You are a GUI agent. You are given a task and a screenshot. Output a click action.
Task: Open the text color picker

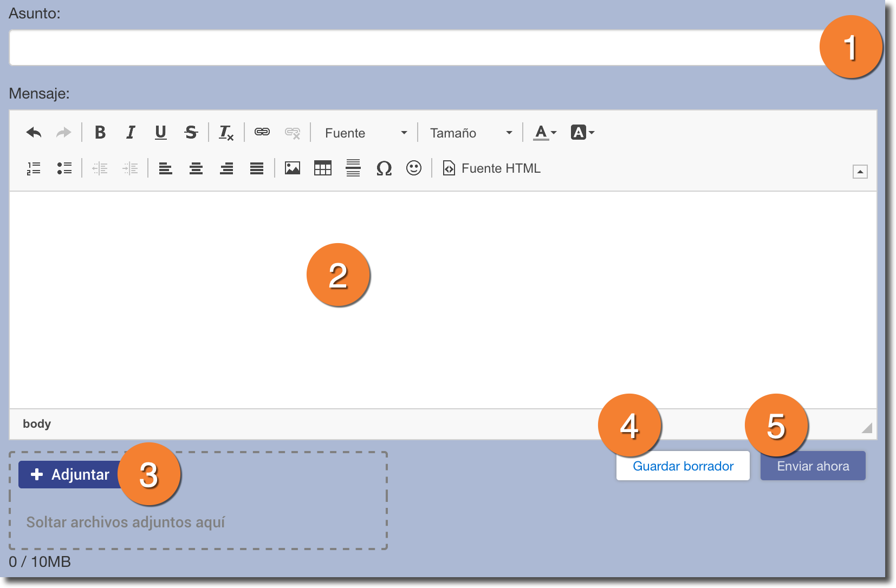[x=544, y=133]
